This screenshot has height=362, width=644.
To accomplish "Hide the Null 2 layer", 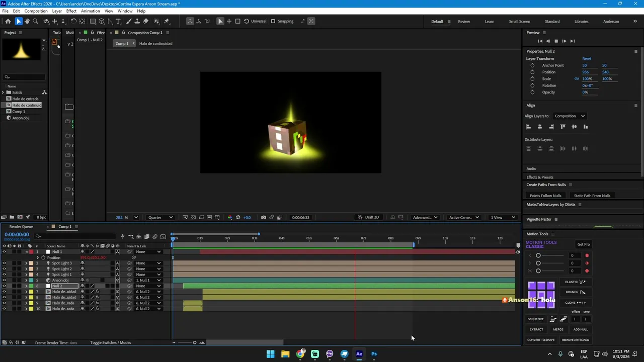I will pos(4,286).
